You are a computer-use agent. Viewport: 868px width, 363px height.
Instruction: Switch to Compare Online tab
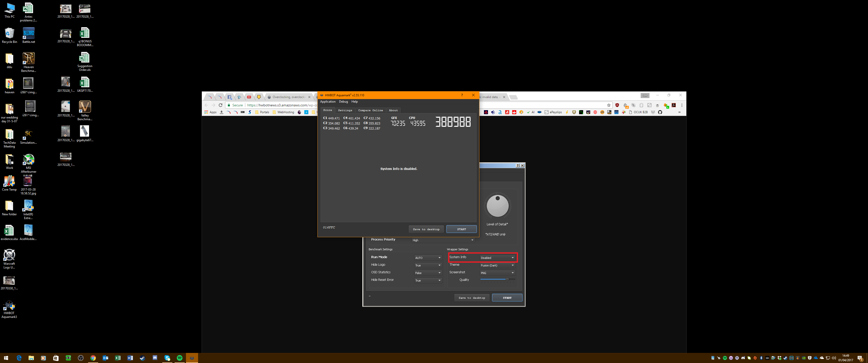point(370,110)
